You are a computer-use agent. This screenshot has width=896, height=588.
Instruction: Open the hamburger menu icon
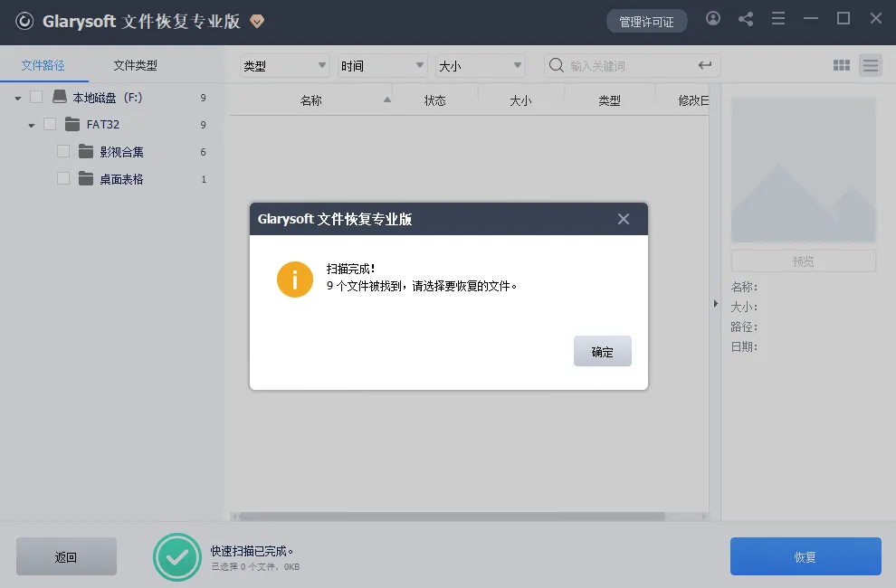click(x=778, y=19)
